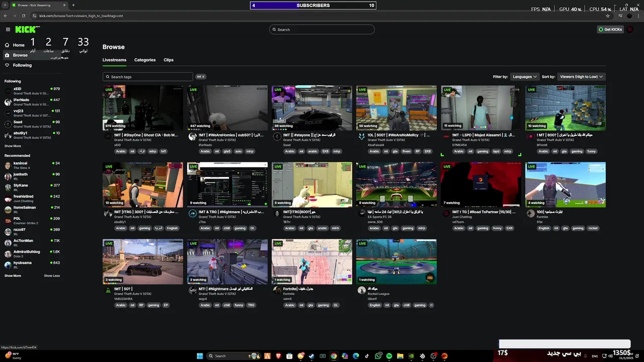Go to Home in sidebar
This screenshot has height=362, width=644.
(19, 45)
